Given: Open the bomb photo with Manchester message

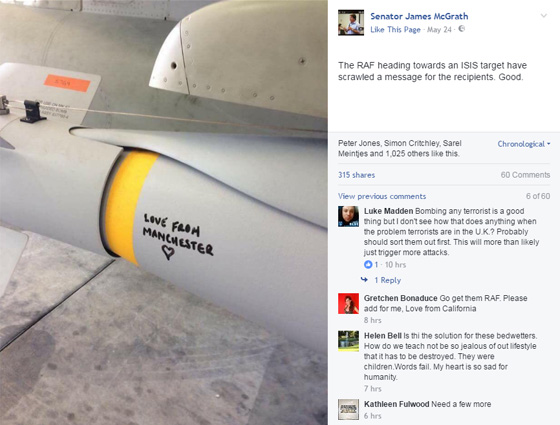Looking at the screenshot, I should (164, 212).
